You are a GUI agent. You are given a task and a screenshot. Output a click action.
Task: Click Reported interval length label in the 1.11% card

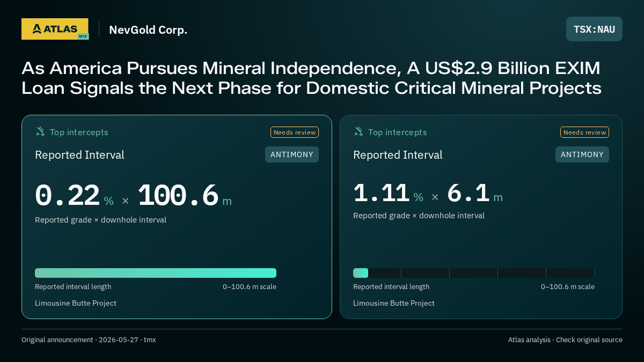pyautogui.click(x=391, y=287)
